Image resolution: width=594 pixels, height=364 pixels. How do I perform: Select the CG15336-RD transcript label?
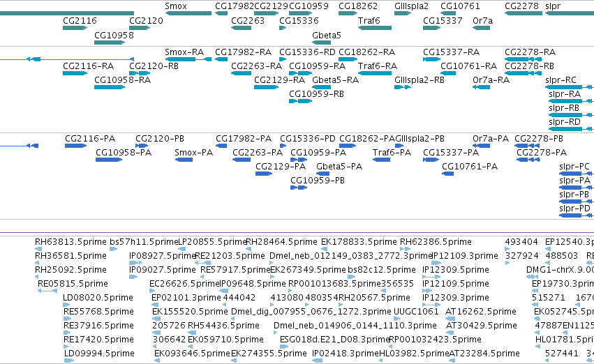[307, 52]
